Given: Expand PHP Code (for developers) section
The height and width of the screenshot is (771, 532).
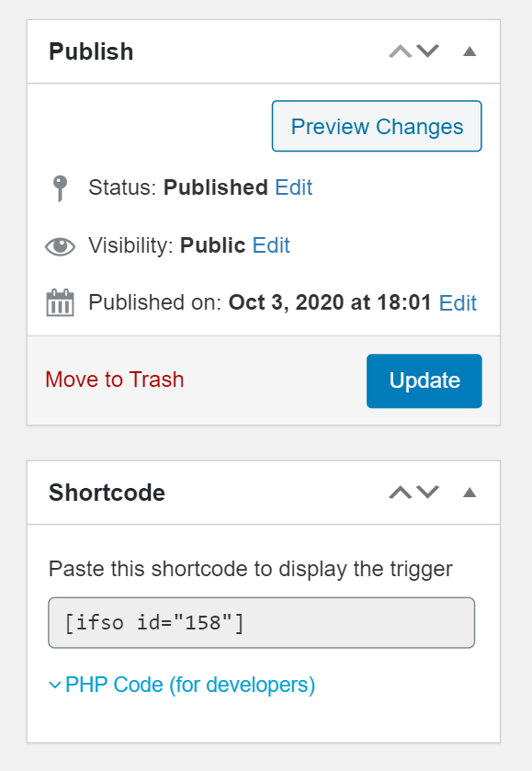Looking at the screenshot, I should [190, 685].
